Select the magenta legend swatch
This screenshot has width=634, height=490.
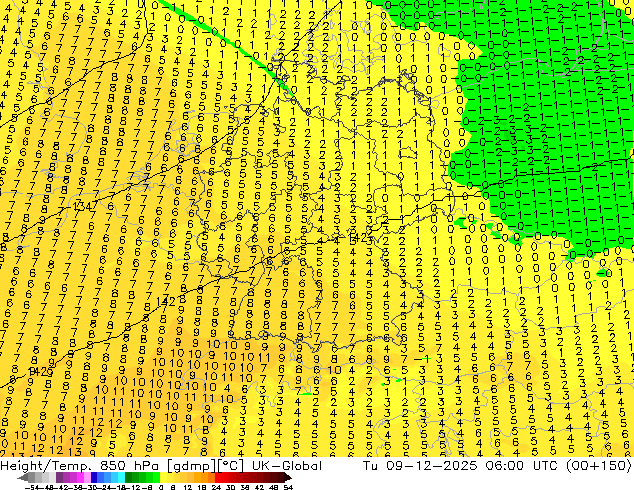(x=80, y=477)
